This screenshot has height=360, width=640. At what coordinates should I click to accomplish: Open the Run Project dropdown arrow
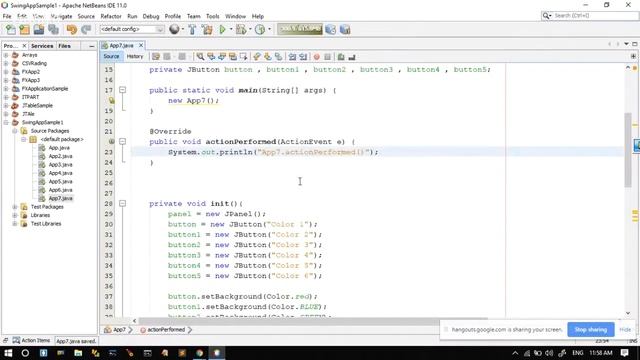231,29
